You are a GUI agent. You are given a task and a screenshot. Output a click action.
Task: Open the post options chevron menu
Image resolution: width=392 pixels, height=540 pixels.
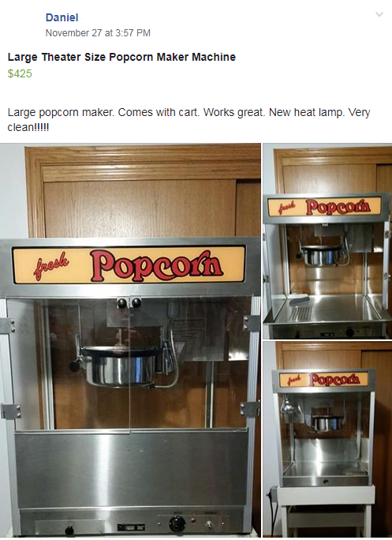(x=379, y=14)
